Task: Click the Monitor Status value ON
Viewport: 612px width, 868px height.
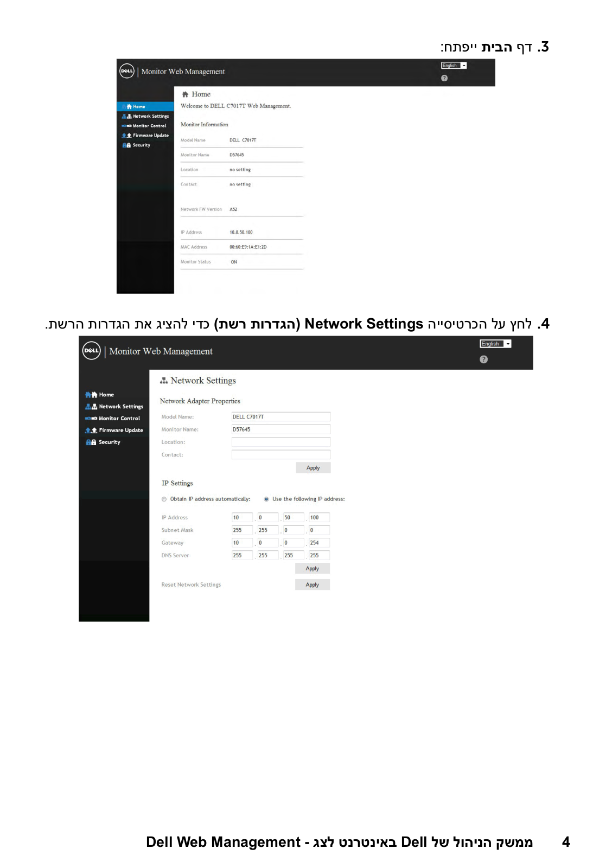Action: click(x=234, y=262)
